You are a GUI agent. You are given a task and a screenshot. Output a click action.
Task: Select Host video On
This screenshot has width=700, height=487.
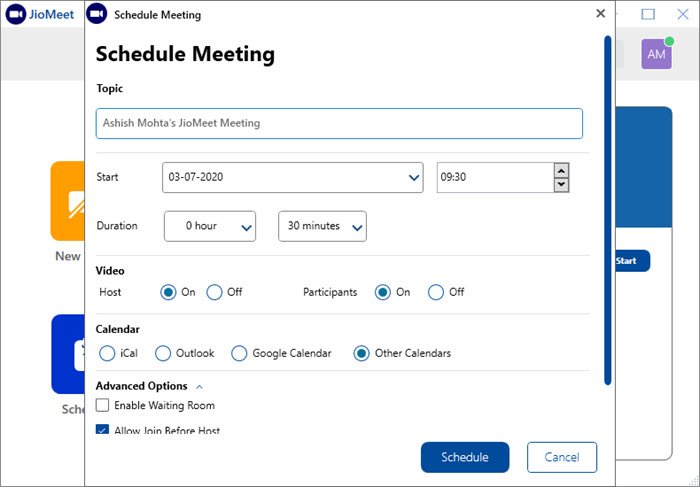[x=168, y=292]
